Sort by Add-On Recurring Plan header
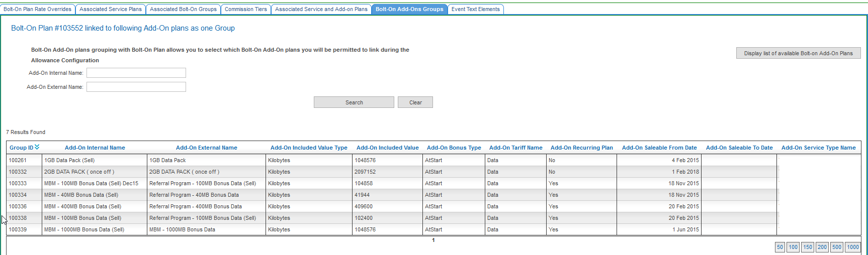This screenshot has width=868, height=255. (x=581, y=148)
